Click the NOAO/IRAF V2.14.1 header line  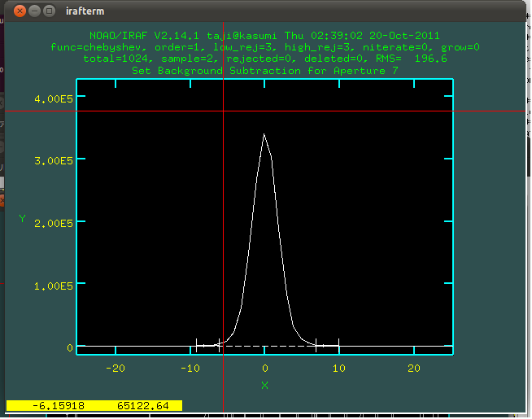(264, 36)
